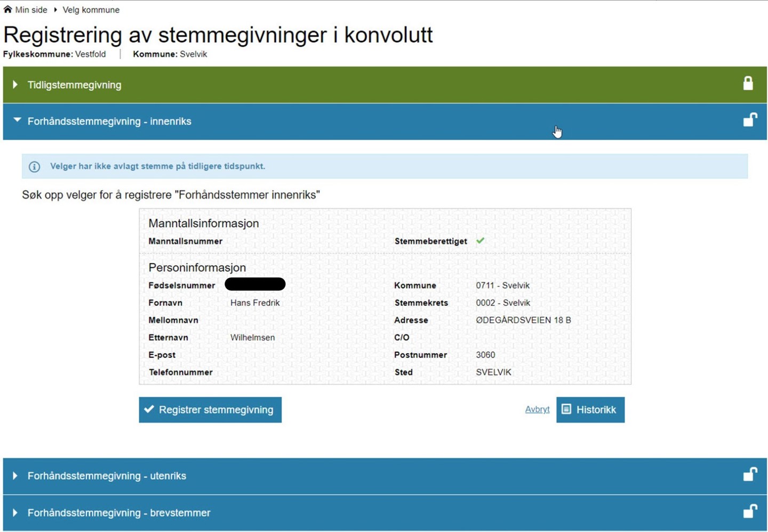The image size is (768, 532).
Task: Select the Forhåndsstemmegivning - utenriks section title
Action: [x=107, y=475]
